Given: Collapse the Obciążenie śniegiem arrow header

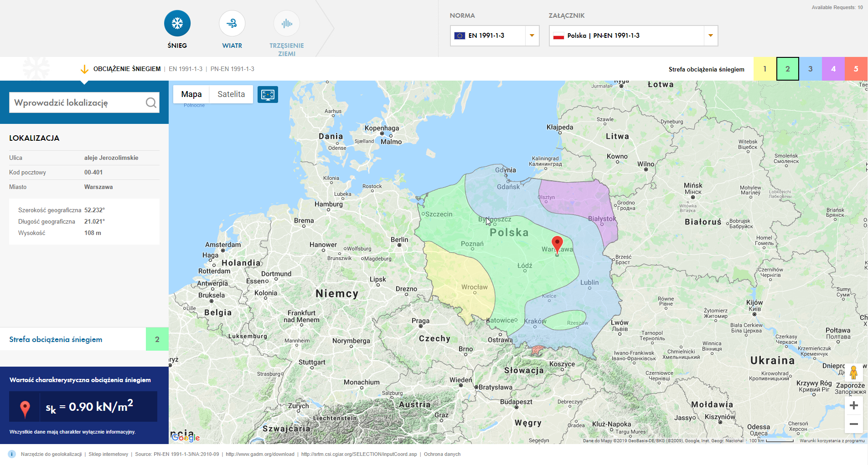Looking at the screenshot, I should coord(84,69).
